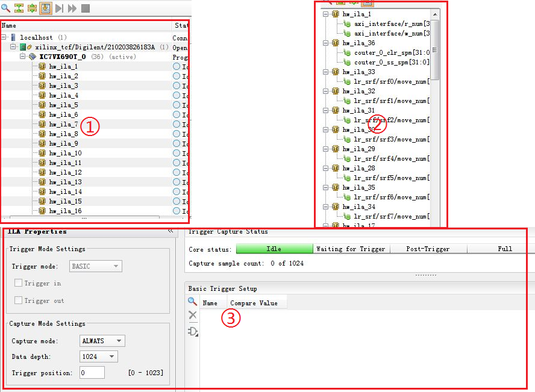Screen dimensions: 535x392
Task: Run trigger with the play icon
Action: [60, 8]
